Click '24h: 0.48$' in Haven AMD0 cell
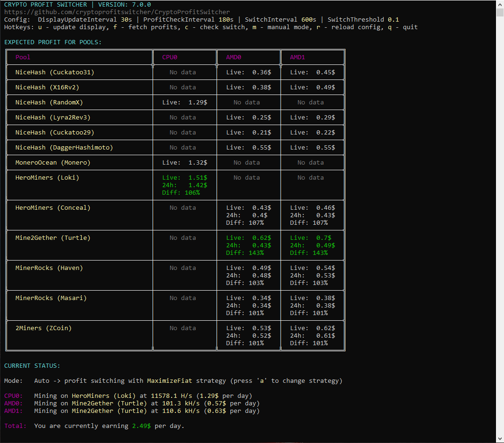This screenshot has height=443, width=504. (x=249, y=276)
